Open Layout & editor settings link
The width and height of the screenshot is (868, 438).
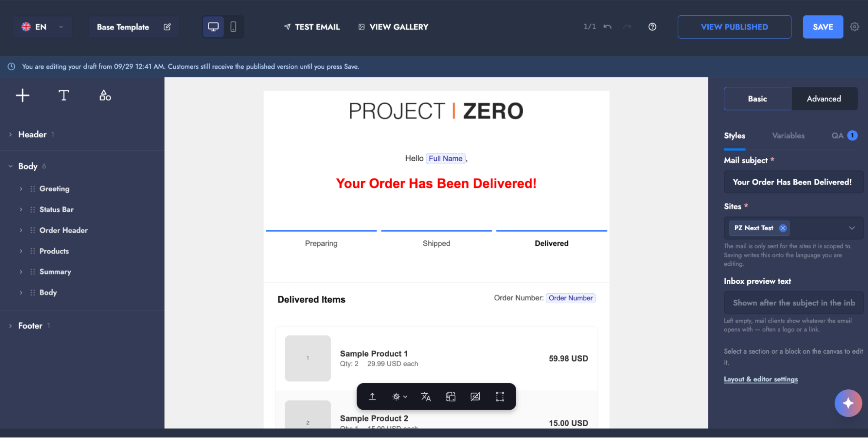pos(761,379)
